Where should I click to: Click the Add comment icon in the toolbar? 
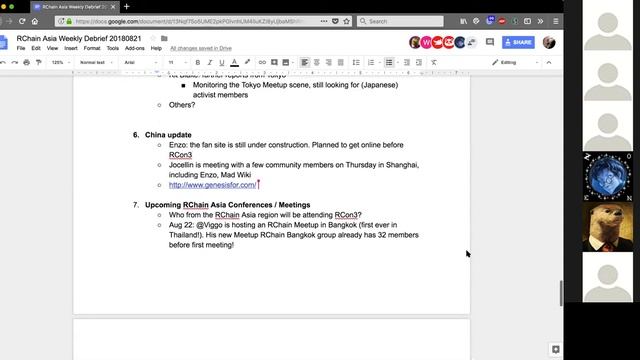click(274, 62)
